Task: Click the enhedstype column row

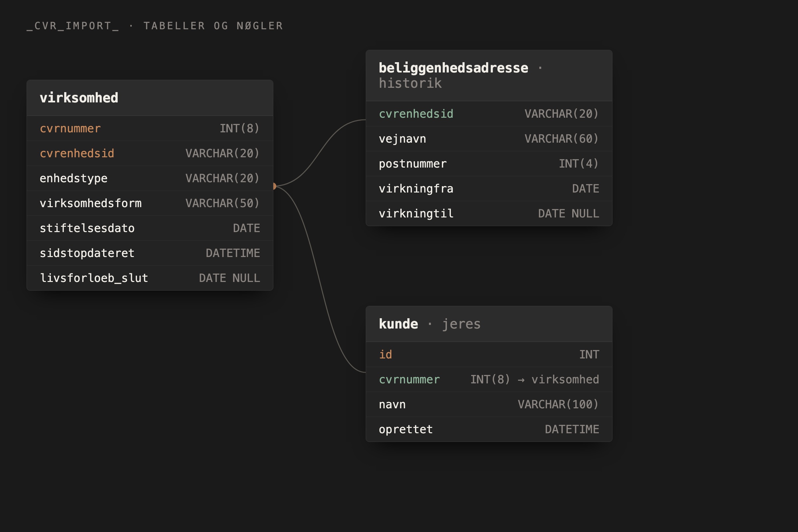Action: click(x=150, y=178)
